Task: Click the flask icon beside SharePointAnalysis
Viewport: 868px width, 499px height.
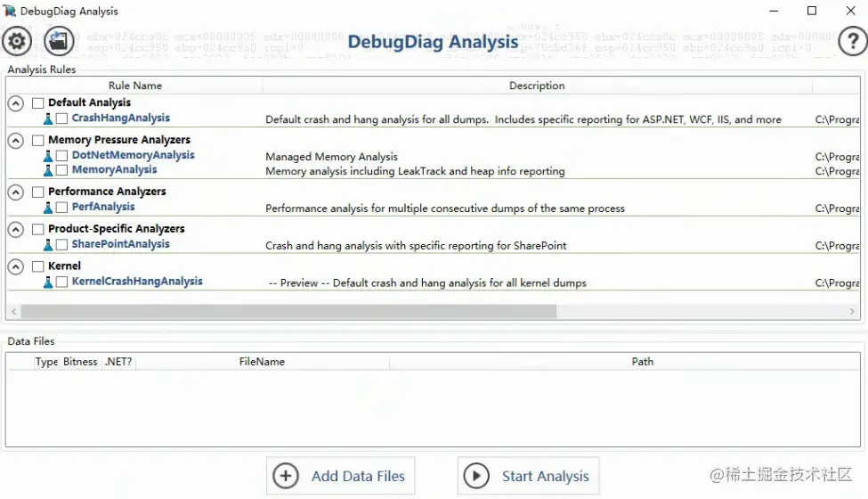Action: (48, 244)
